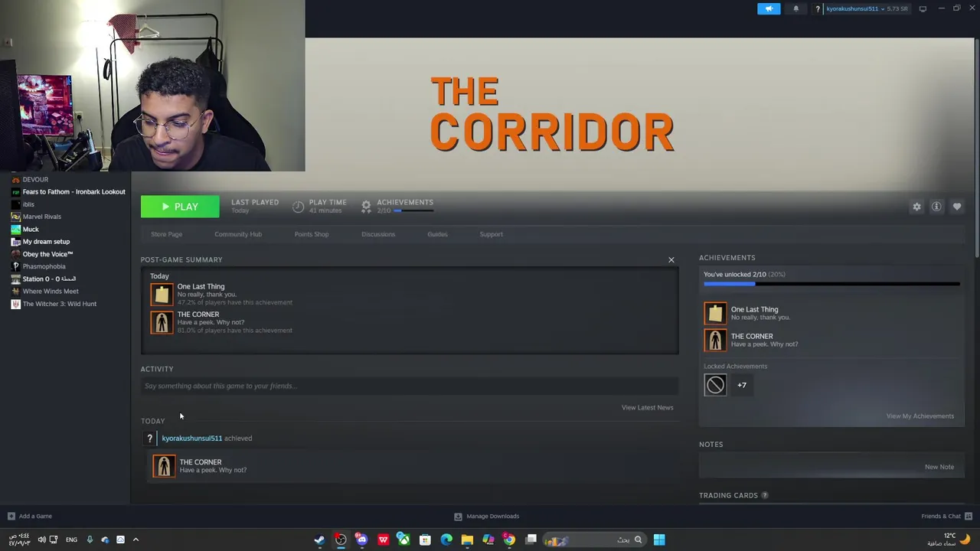The image size is (980, 551).
Task: Open THE CORNER icon in Today activity
Action: [164, 466]
